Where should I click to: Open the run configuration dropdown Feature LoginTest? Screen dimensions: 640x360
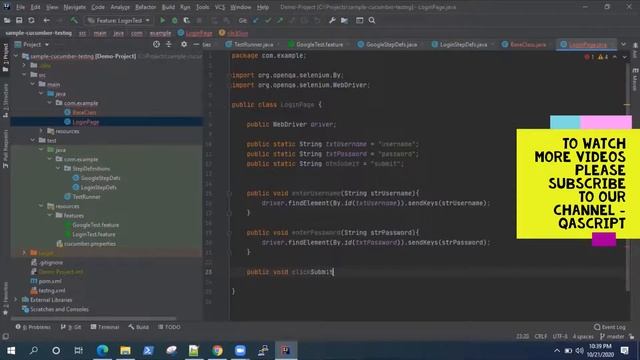118,20
